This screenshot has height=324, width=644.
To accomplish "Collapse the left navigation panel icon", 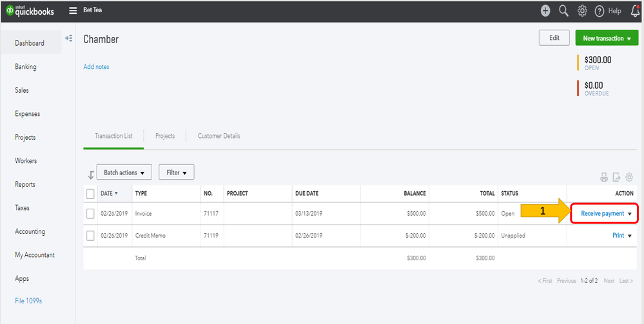I will tap(68, 38).
